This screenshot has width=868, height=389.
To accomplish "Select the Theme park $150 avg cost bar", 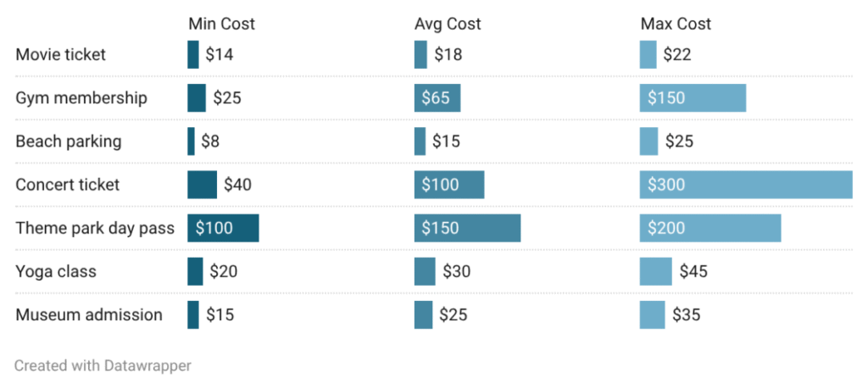I will tap(467, 228).
